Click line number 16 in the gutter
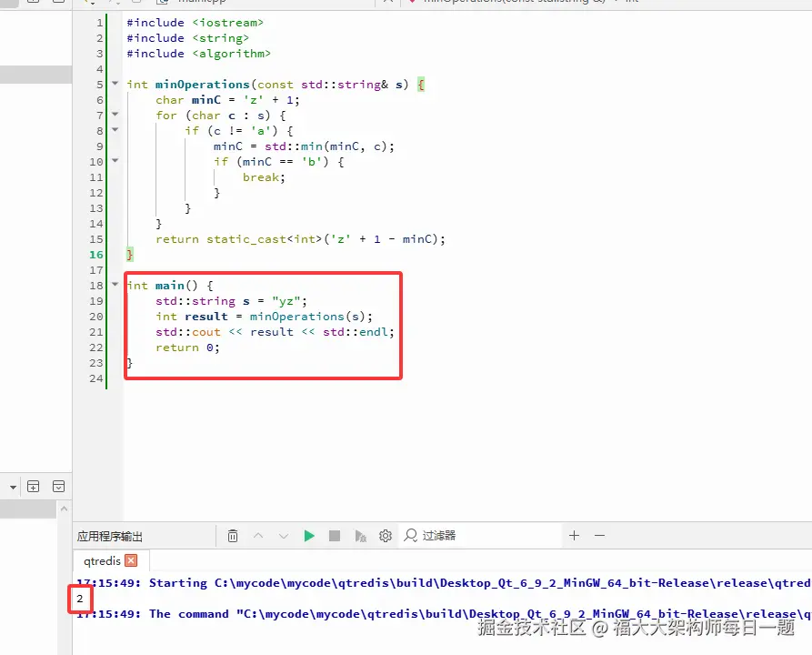The height and width of the screenshot is (655, 812). coord(96,255)
